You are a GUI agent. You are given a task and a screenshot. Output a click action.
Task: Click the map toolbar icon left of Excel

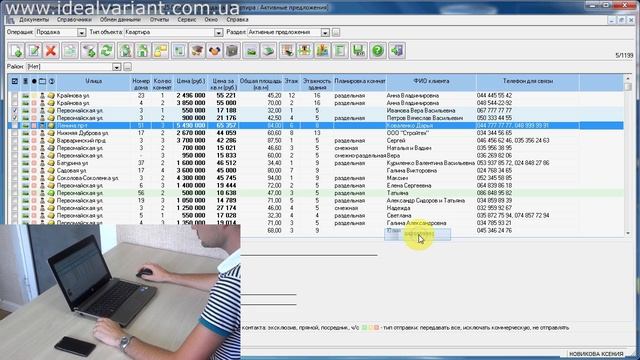click(x=322, y=51)
